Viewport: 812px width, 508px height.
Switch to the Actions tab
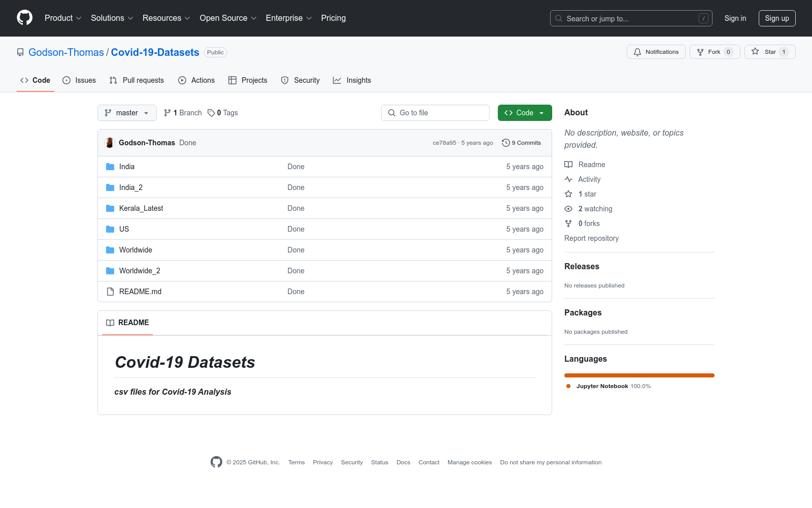[x=196, y=80]
